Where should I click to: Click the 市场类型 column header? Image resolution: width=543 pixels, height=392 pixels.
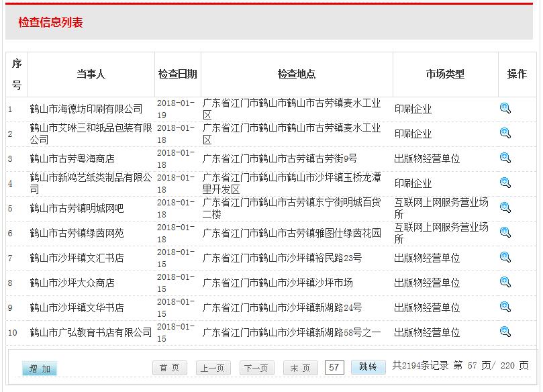445,74
